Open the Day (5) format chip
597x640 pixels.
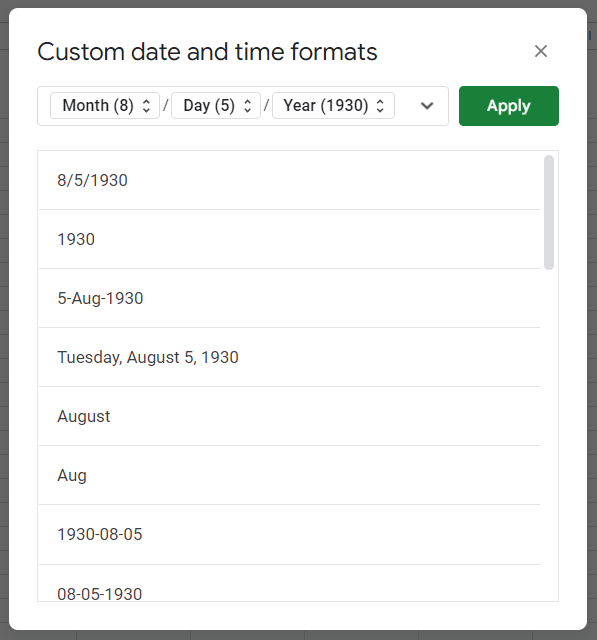(x=216, y=106)
